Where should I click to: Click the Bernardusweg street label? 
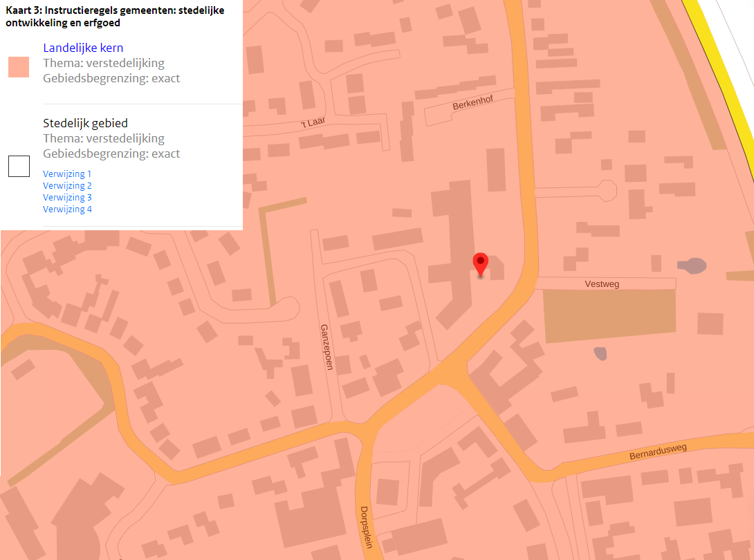[658, 451]
